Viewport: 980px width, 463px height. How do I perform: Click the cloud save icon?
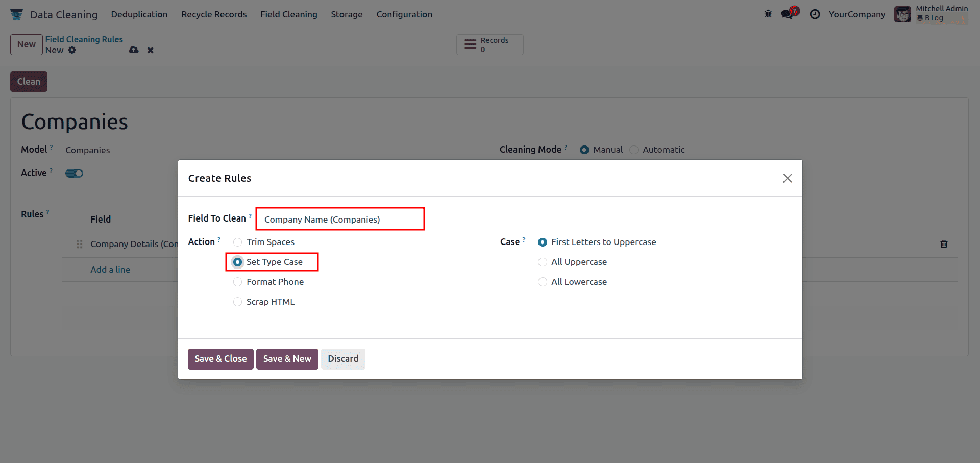coord(134,50)
